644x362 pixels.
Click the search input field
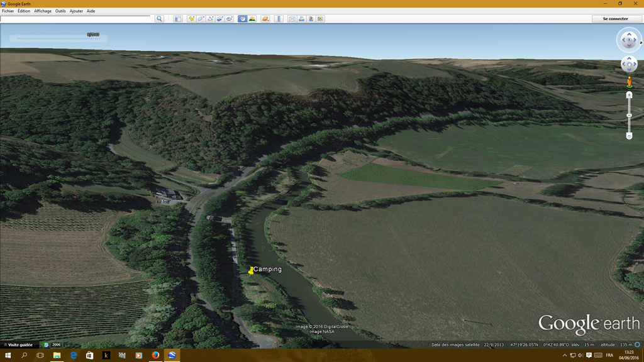pos(75,19)
